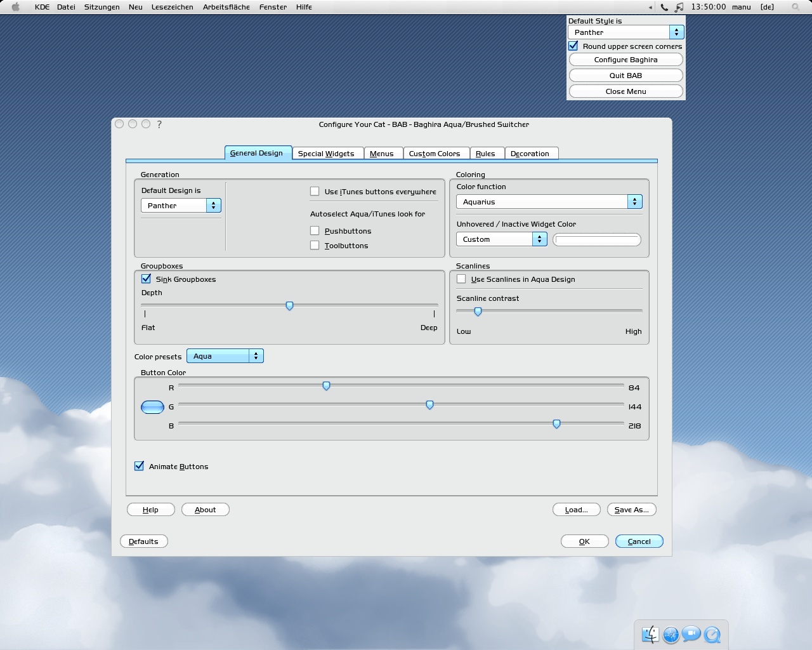
Task: Click Close Menu button
Action: point(626,91)
